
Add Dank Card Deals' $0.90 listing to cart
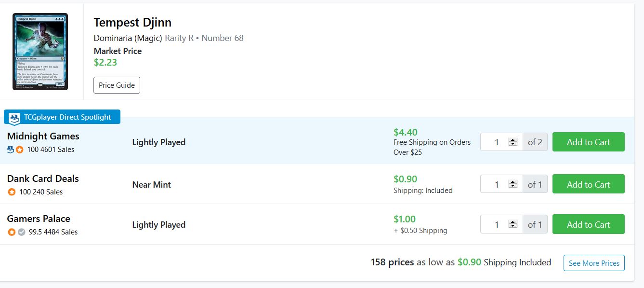(x=588, y=184)
